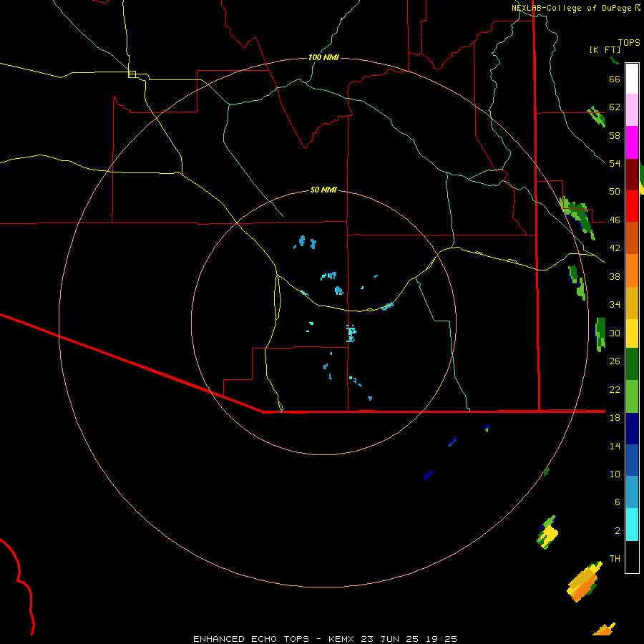Viewport: 644px width, 644px height.
Task: Click the legend value '26'
Action: pyautogui.click(x=615, y=361)
